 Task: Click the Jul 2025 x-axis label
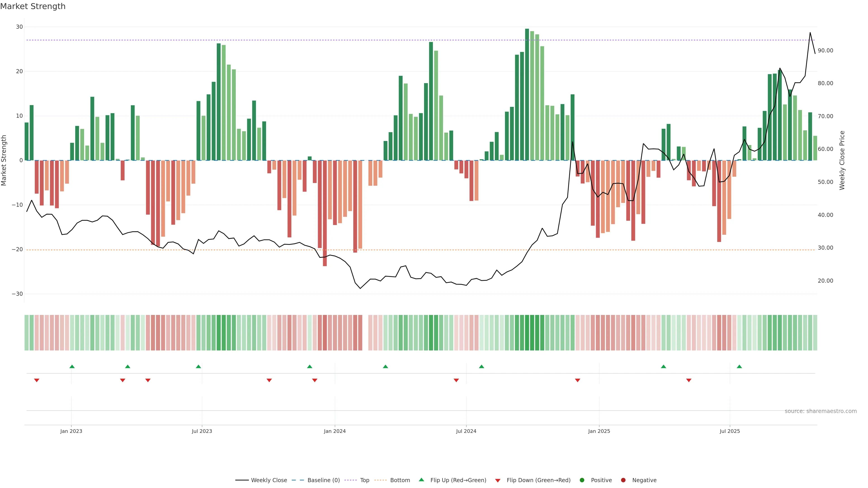[729, 431]
